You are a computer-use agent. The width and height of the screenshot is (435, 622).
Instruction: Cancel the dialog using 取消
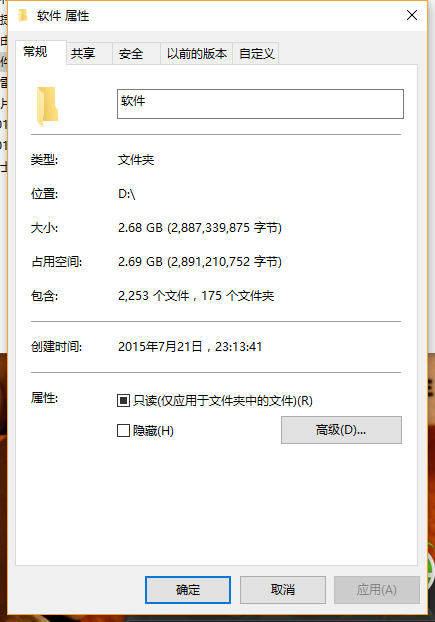point(283,590)
